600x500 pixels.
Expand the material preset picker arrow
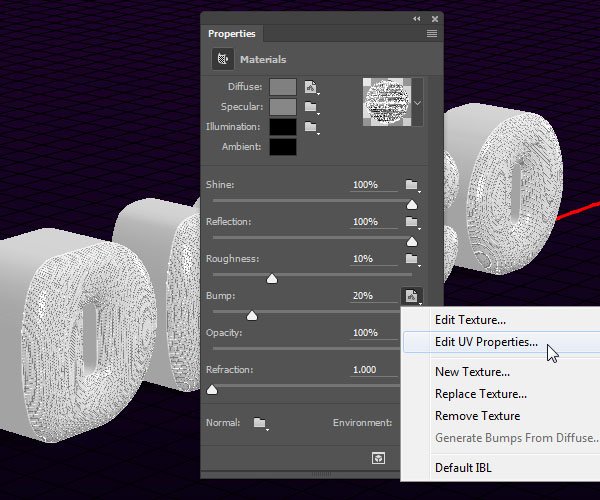click(x=417, y=103)
